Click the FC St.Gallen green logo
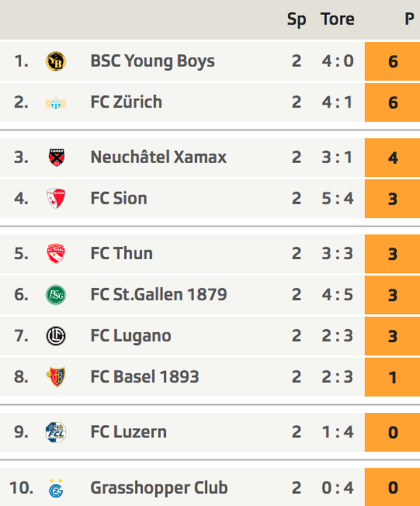The width and height of the screenshot is (420, 506). (x=56, y=295)
